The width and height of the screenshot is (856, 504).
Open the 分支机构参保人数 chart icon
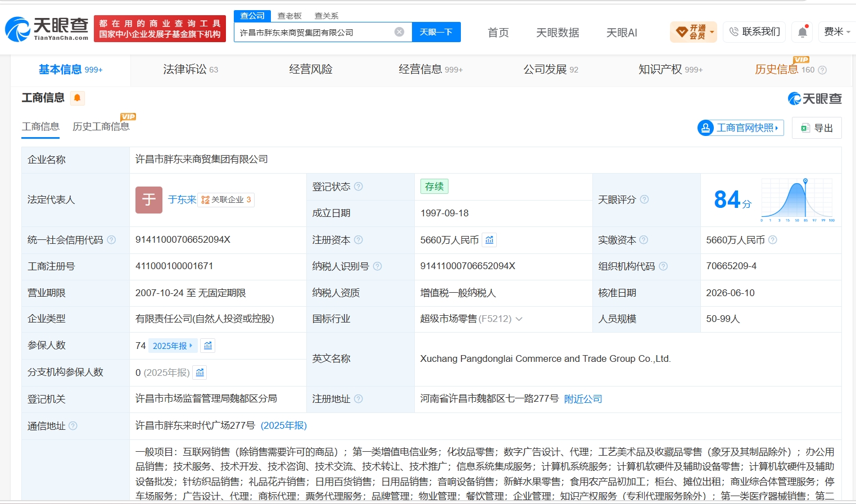(x=200, y=372)
